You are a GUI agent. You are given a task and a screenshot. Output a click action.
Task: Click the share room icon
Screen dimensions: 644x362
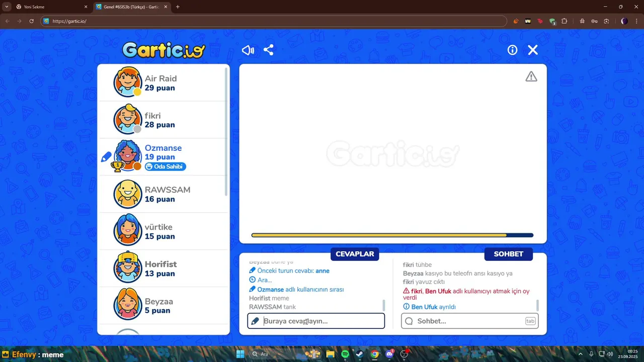(x=269, y=50)
